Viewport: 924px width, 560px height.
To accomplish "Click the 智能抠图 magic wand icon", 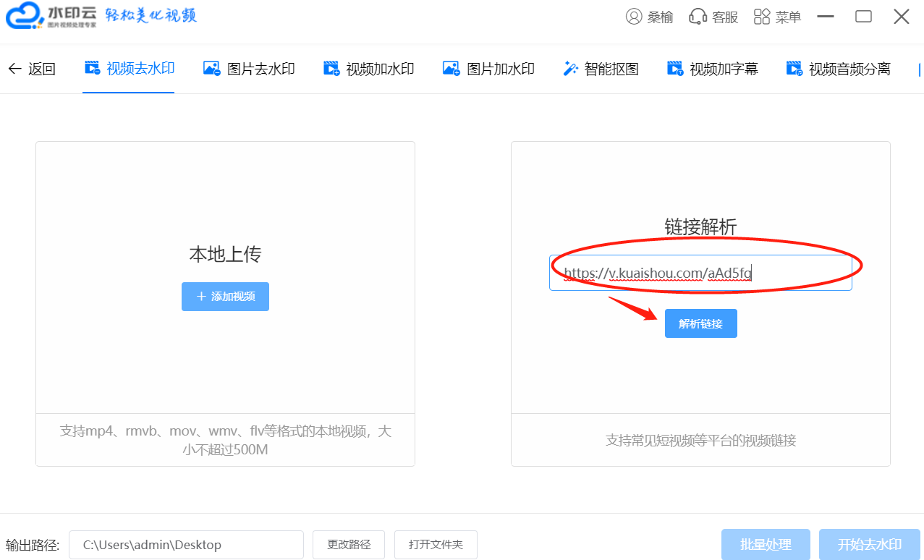I will click(x=570, y=69).
